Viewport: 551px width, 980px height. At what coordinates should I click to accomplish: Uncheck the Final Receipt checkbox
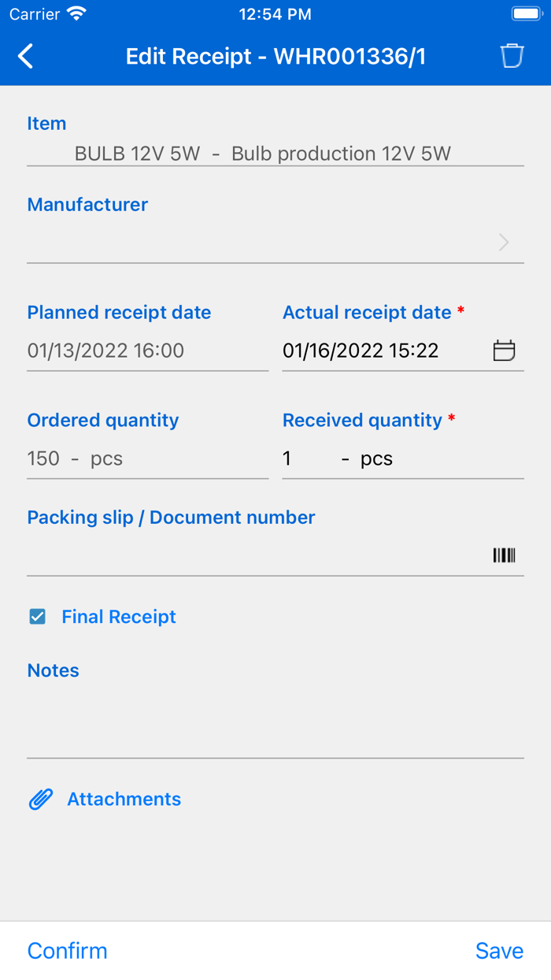pyautogui.click(x=36, y=617)
